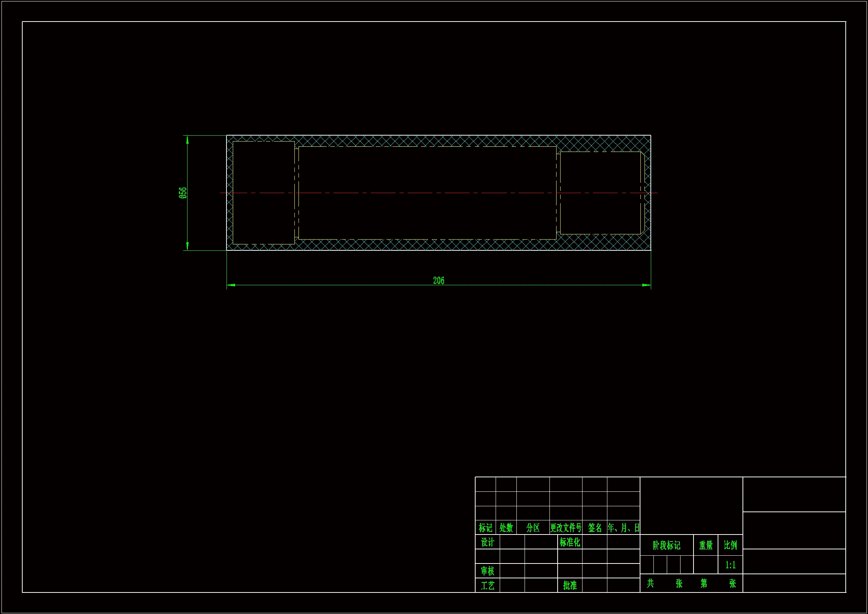Click the 设计 label in title block
Image resolution: width=868 pixels, height=614 pixels.
click(x=487, y=542)
